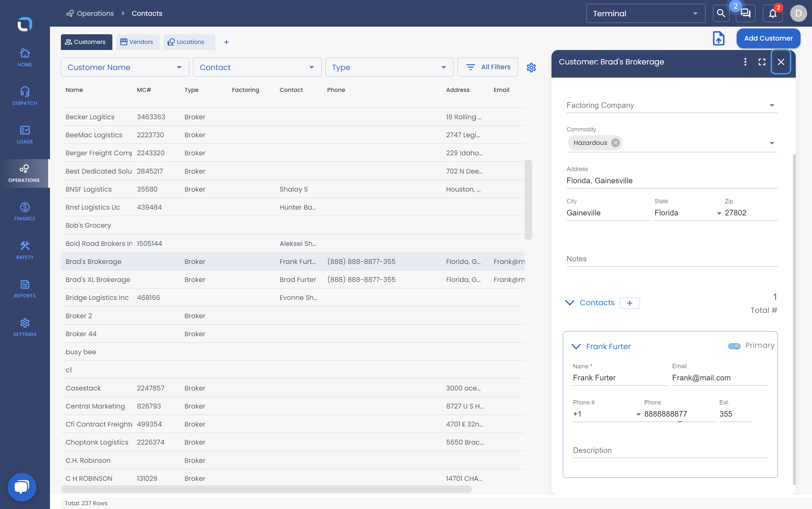Viewport: 812px width, 509px height.
Task: Open Type filter dropdown
Action: [x=389, y=67]
